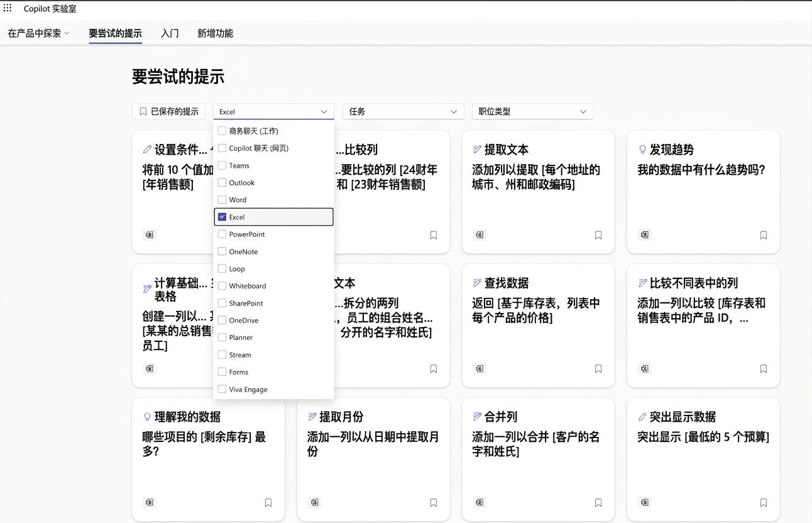Show 已保存的提示 saved prompts
The height and width of the screenshot is (523, 812).
click(168, 111)
